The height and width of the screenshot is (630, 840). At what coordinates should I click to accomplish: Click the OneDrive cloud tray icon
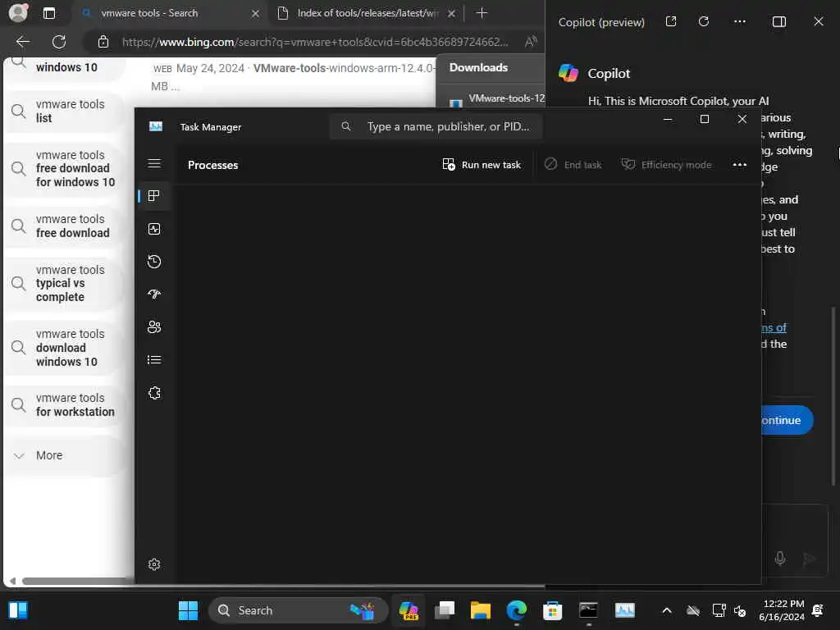click(693, 610)
